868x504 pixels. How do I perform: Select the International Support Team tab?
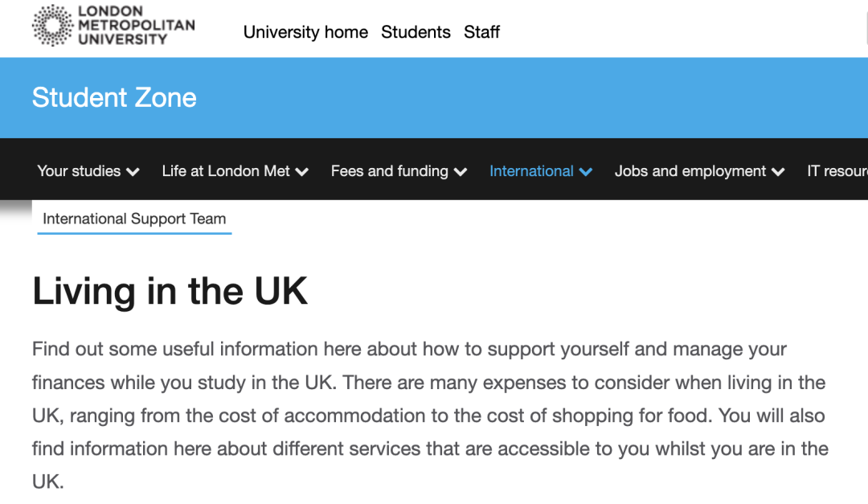tap(134, 219)
